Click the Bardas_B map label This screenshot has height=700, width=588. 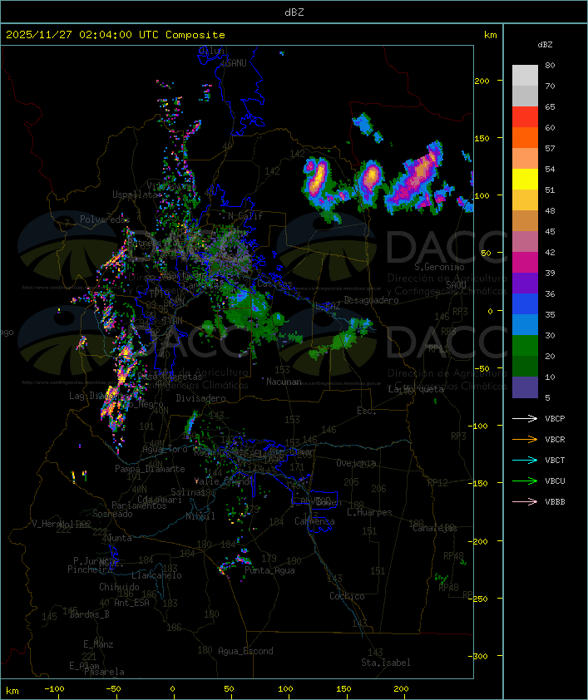tap(89, 614)
